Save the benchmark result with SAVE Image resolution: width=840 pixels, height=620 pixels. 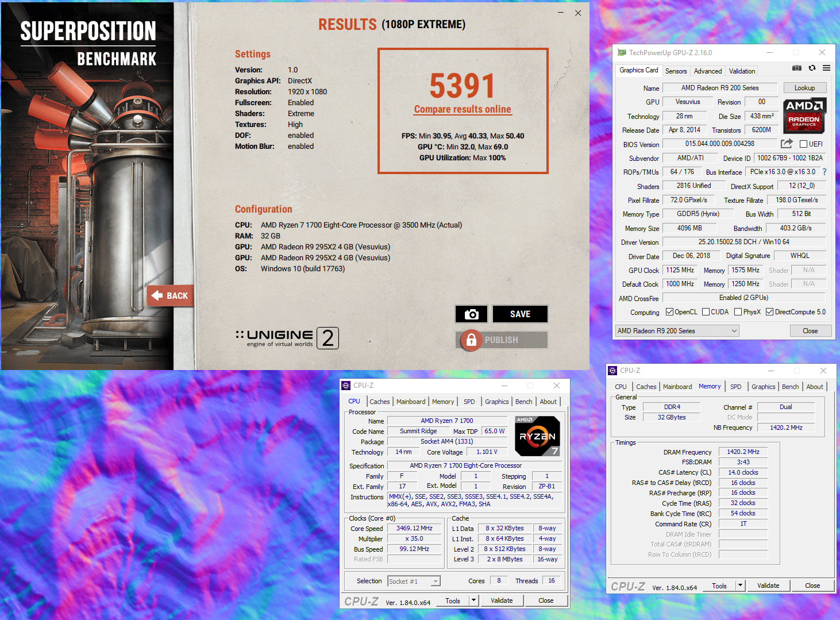point(520,314)
